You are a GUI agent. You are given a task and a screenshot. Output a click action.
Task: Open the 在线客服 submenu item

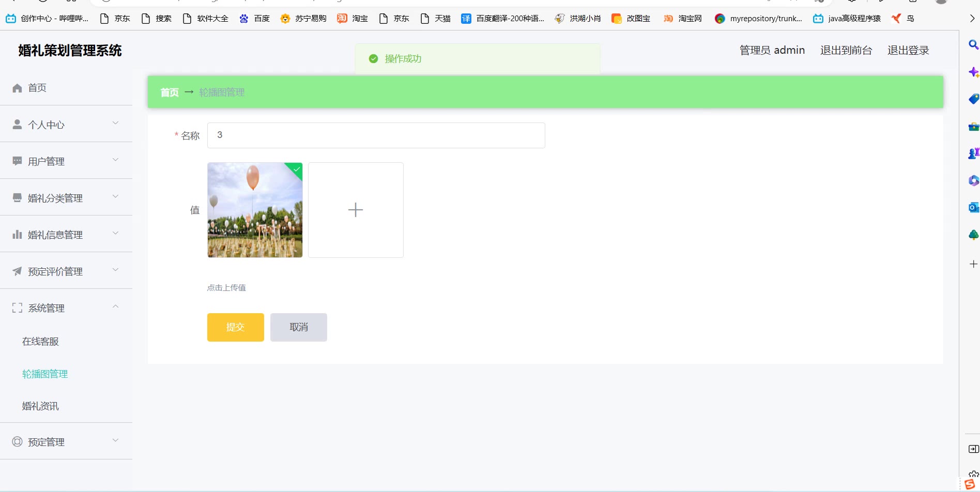(x=40, y=342)
